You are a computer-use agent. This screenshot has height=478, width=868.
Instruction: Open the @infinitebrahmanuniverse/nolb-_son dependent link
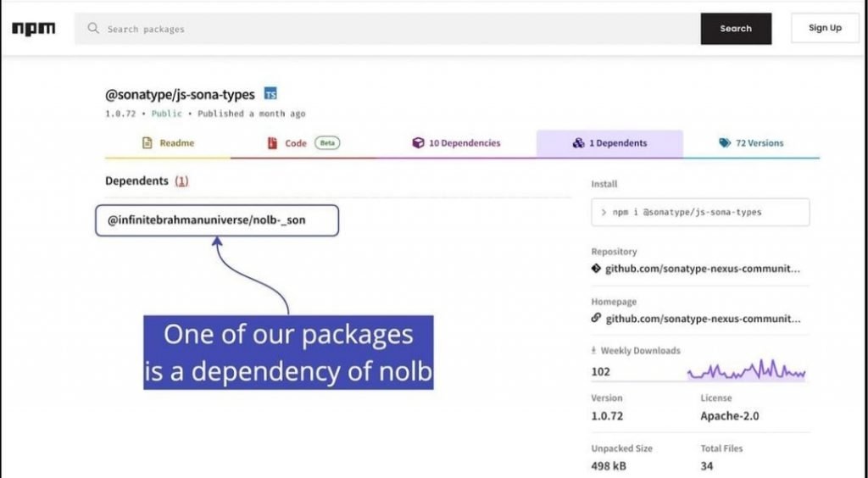(x=206, y=220)
